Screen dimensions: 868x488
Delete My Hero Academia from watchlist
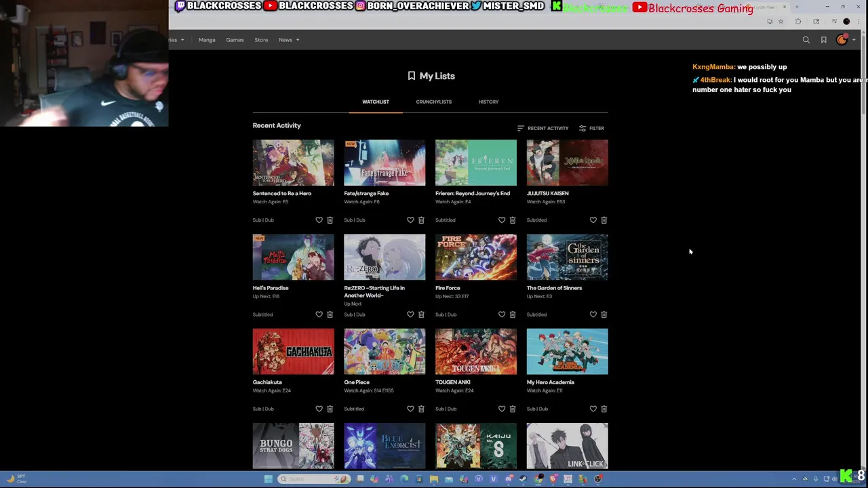click(604, 409)
